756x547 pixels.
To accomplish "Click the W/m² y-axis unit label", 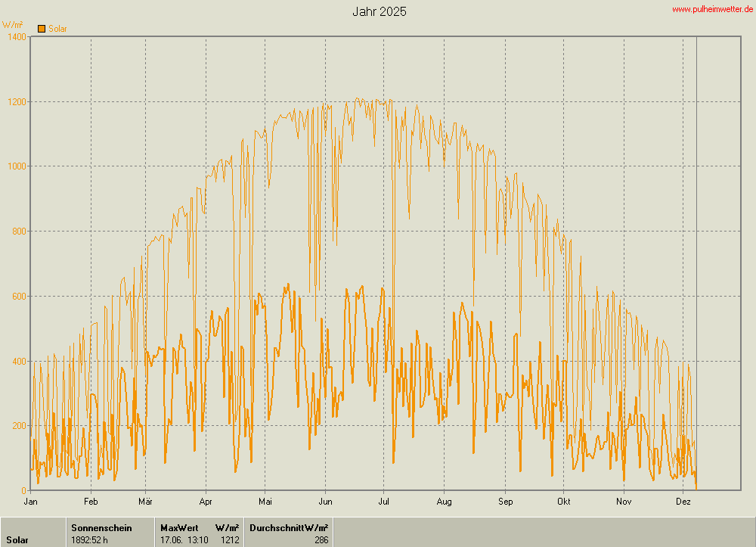I will [13, 25].
